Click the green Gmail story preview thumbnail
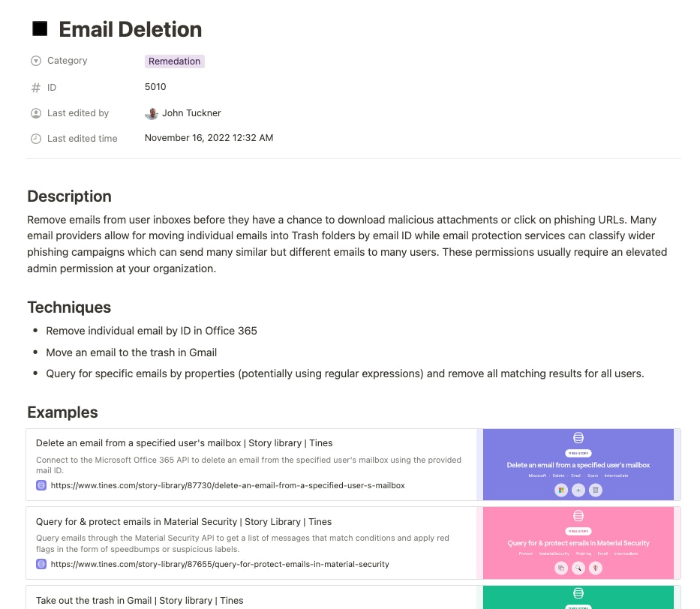 point(578,597)
